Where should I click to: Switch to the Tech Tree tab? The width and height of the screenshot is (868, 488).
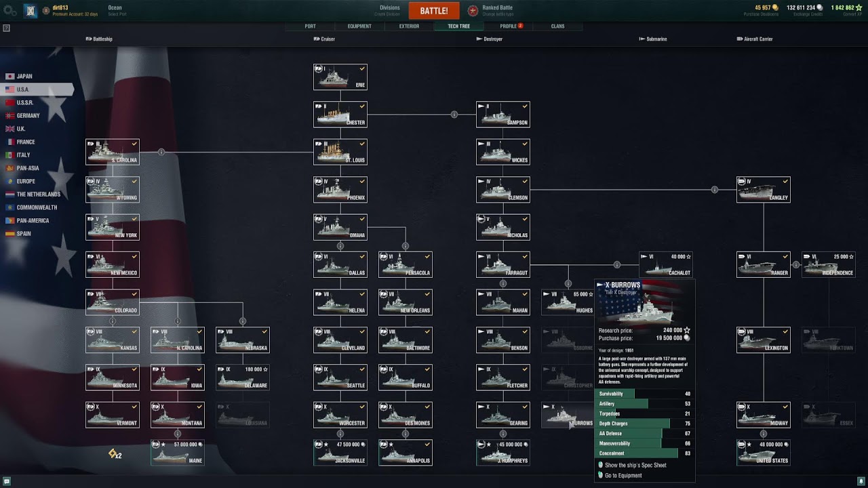point(458,26)
